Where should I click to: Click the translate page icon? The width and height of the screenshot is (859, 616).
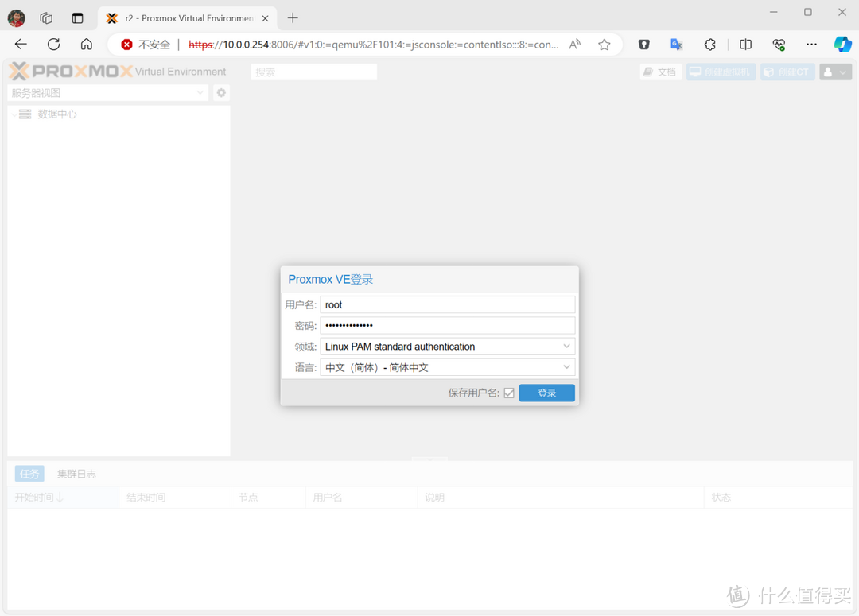pos(676,45)
